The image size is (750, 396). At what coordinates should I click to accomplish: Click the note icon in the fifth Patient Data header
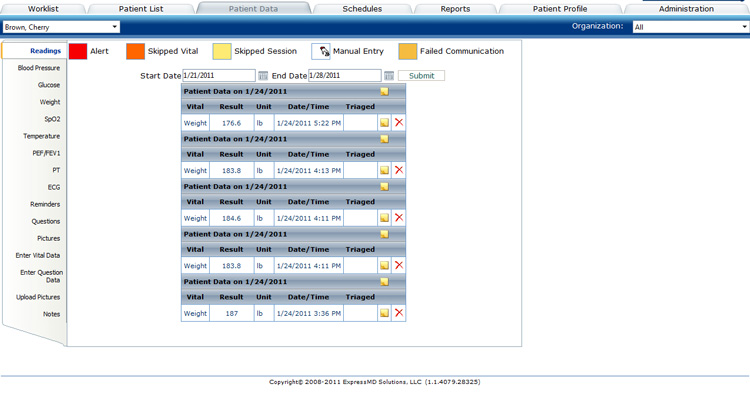[385, 282]
